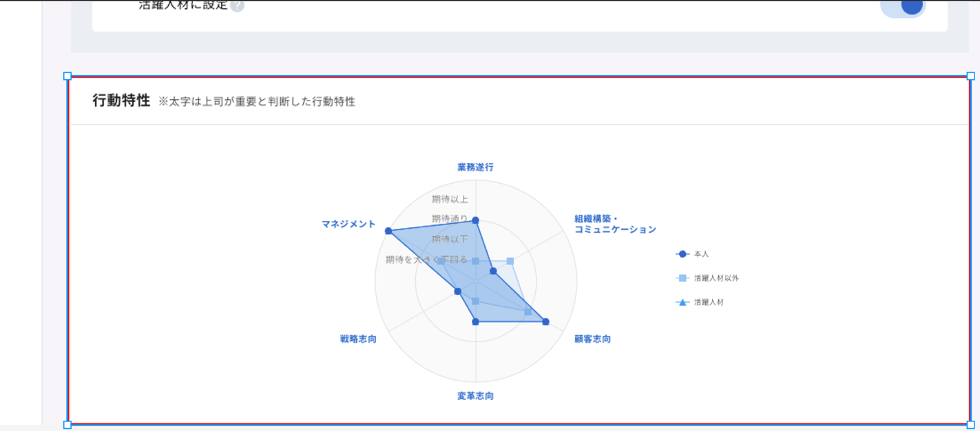Click the 顧客志向 data point marker
Screen dimensions: 980x431
click(x=545, y=321)
